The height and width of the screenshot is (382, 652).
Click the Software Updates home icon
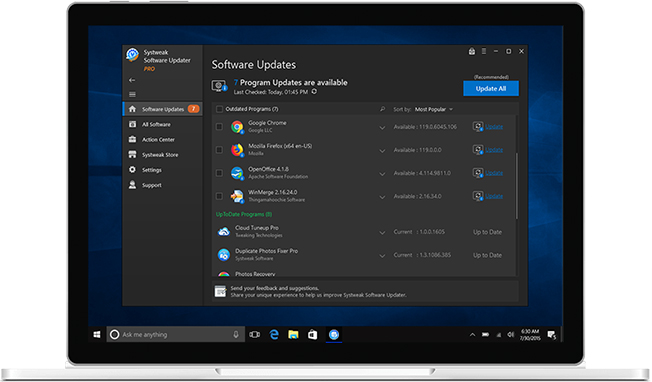point(132,109)
